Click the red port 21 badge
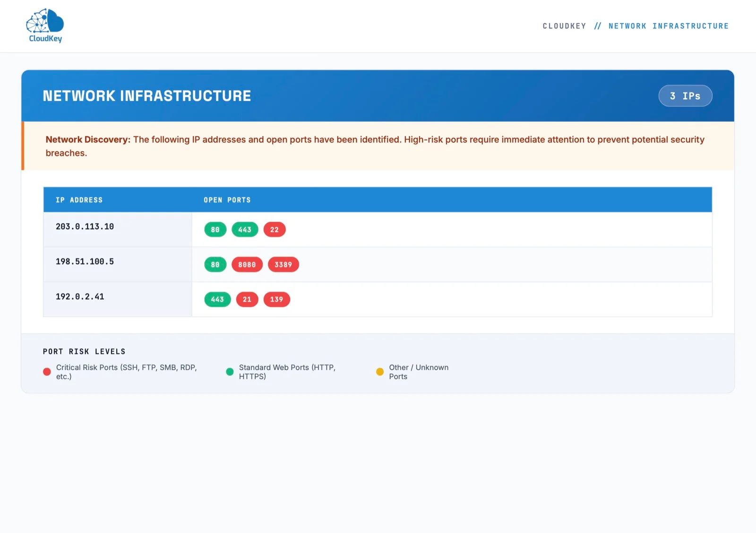 (x=247, y=299)
